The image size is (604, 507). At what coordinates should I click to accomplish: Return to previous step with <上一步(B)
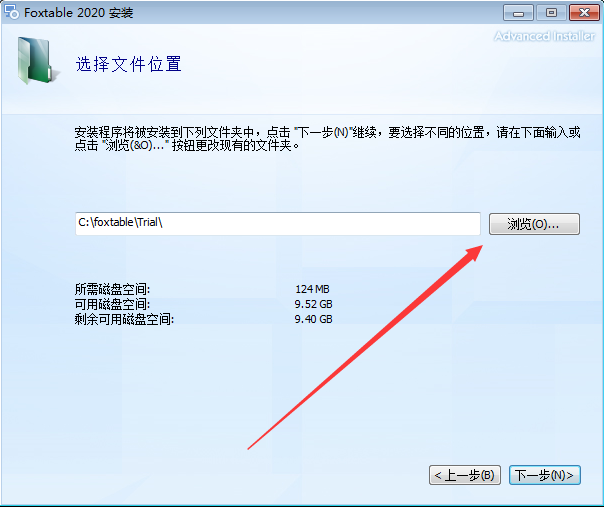(x=465, y=475)
